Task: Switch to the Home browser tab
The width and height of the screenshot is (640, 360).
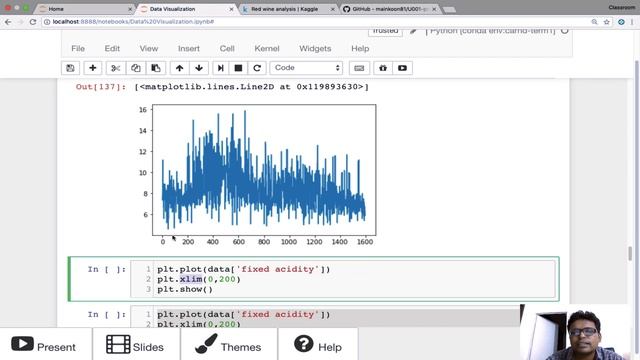Action: click(x=84, y=9)
